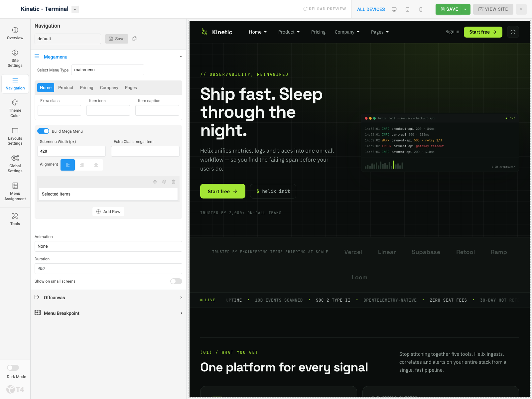Open Menu Assignment panel
The image size is (532, 399).
pos(15,192)
